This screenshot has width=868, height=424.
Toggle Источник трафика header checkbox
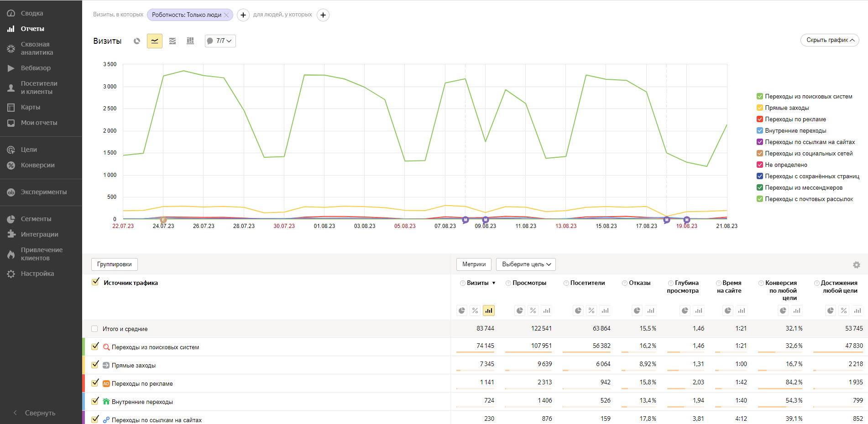pyautogui.click(x=95, y=282)
